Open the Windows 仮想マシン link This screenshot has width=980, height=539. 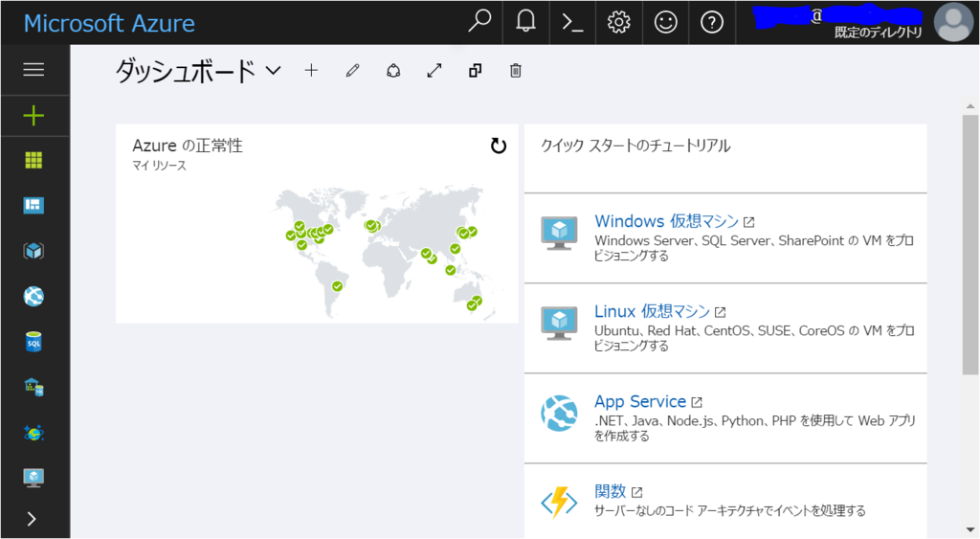tap(666, 221)
